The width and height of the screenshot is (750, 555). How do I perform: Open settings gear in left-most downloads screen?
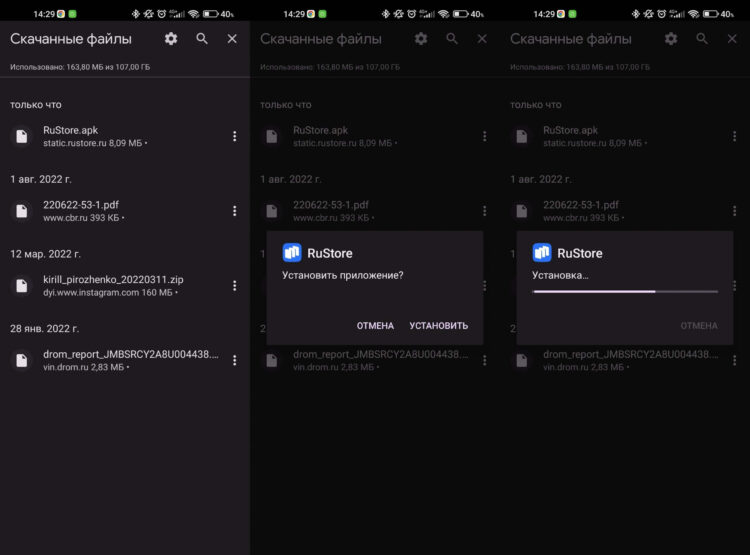pyautogui.click(x=171, y=39)
